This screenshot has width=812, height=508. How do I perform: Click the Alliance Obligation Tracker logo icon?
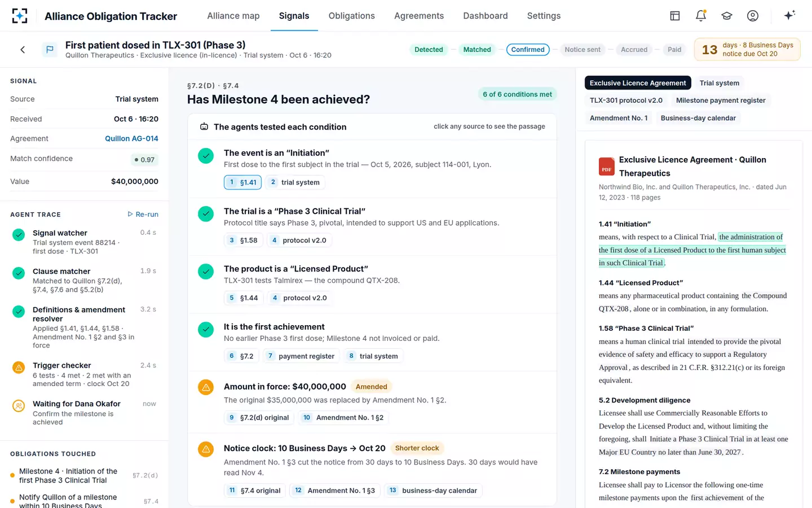pyautogui.click(x=20, y=16)
